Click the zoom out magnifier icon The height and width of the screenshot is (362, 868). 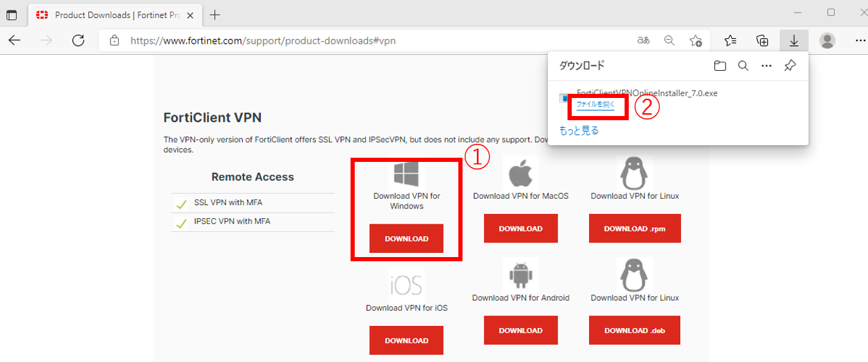[x=670, y=40]
